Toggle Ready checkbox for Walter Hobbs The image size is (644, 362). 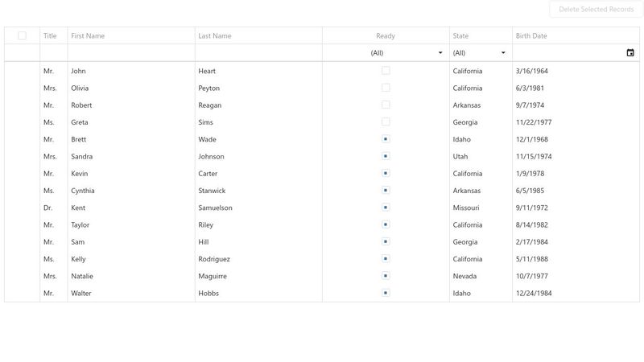[x=386, y=293]
